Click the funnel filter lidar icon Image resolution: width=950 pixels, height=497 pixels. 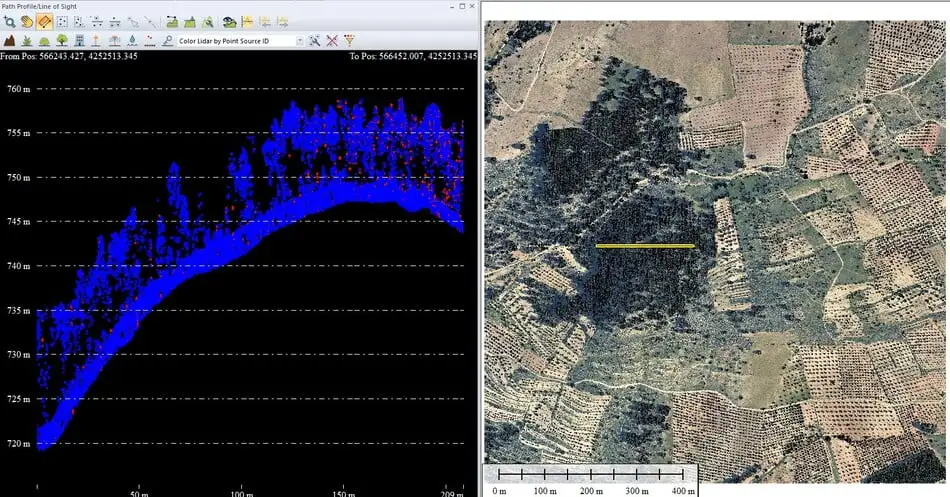[x=349, y=41]
